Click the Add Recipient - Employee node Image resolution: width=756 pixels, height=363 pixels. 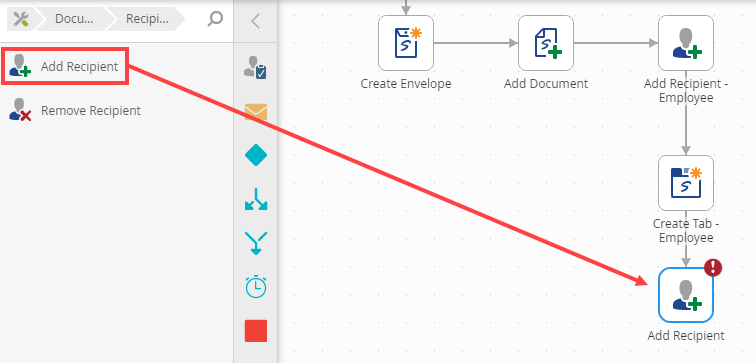coord(686,43)
